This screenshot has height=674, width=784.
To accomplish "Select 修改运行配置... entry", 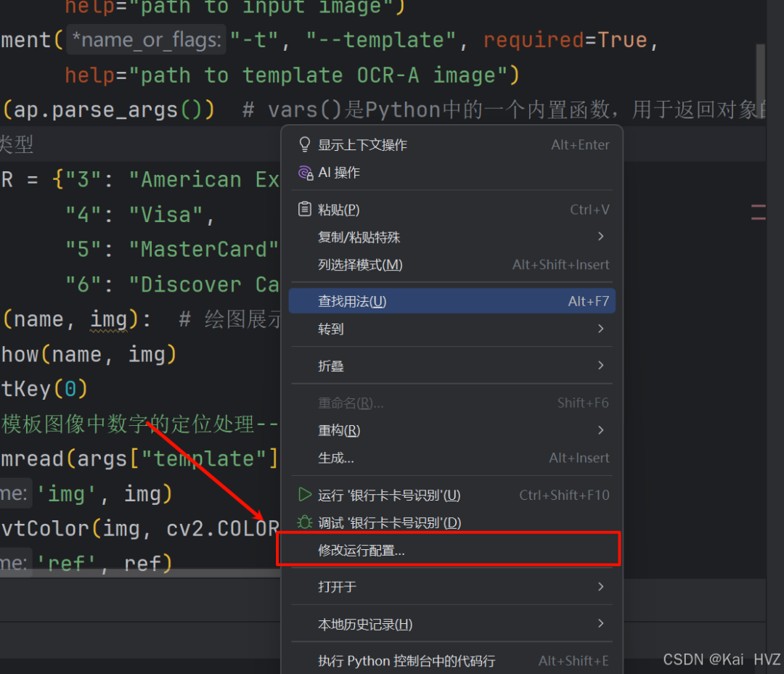I will pyautogui.click(x=452, y=550).
